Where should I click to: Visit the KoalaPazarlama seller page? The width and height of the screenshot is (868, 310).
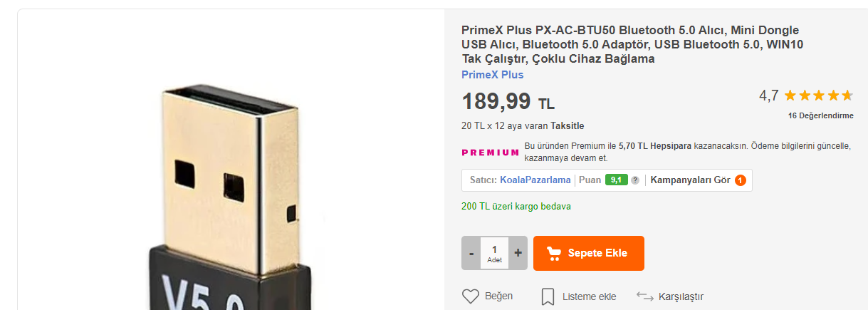coord(535,180)
